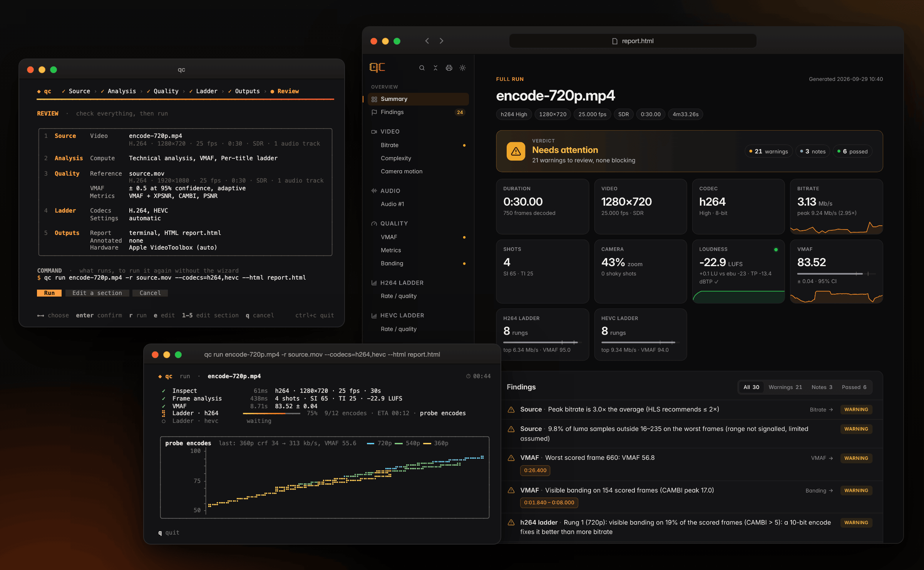Screen dimensions: 924x570
Task: Click the 6 passed pill
Action: [852, 151]
